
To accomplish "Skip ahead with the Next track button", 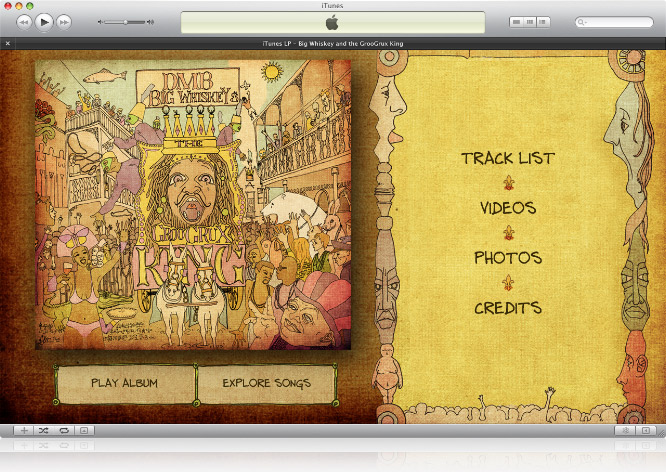I will pos(64,22).
